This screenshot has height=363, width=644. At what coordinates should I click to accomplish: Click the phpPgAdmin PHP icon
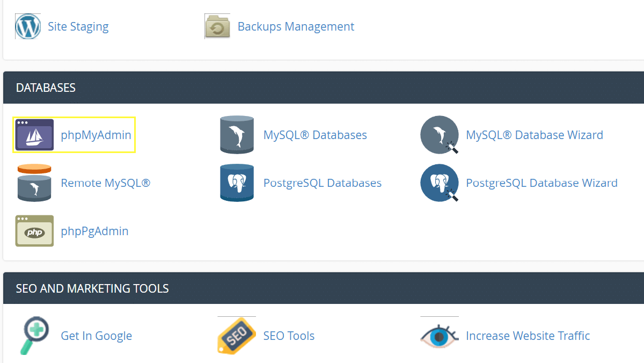(x=34, y=231)
